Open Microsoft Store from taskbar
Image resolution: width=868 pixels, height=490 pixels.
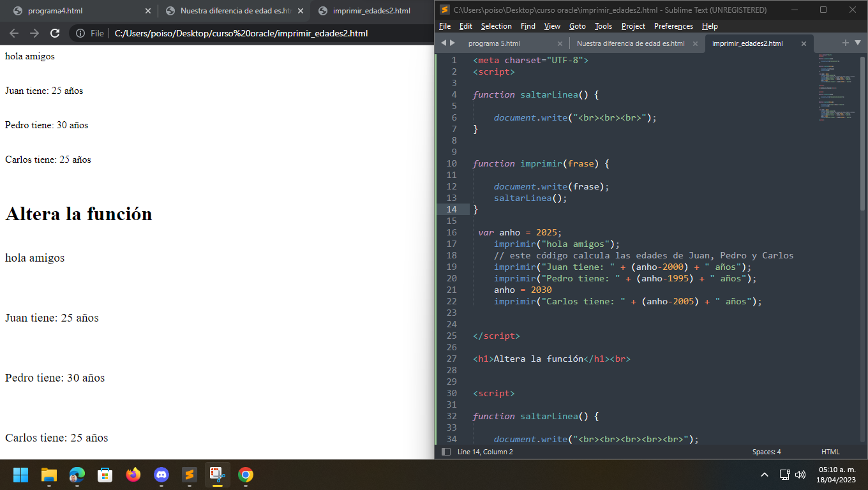click(x=105, y=475)
